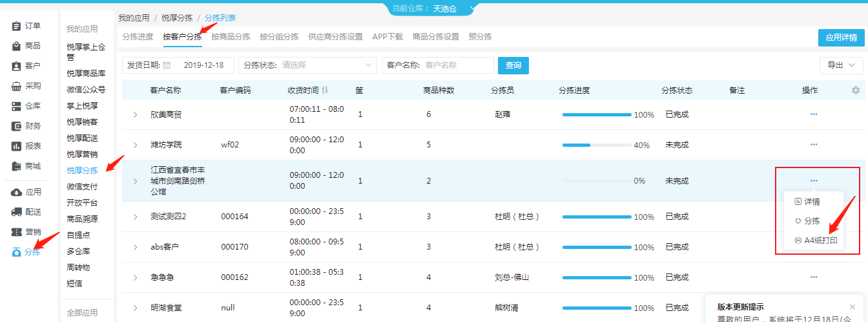Click the 配送 truck icon
The width and height of the screenshot is (868, 322).
(17, 212)
